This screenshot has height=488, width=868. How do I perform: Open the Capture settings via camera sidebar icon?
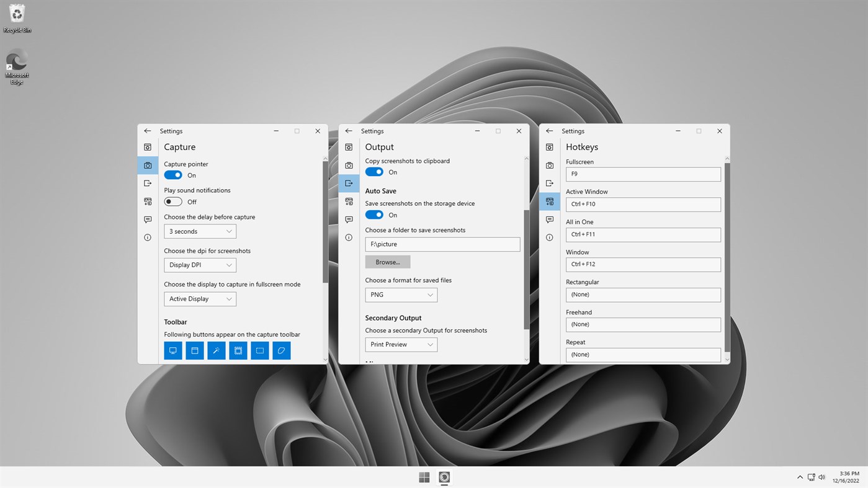(147, 165)
